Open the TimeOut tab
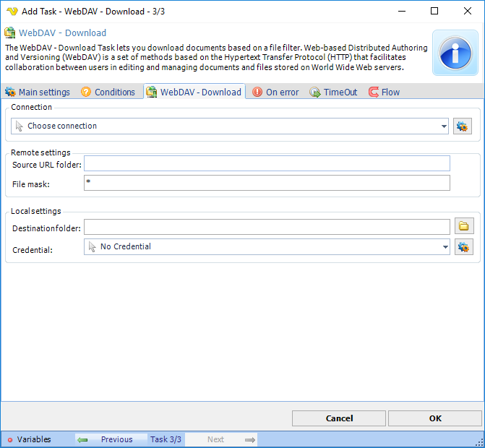This screenshot has width=485, height=448. point(333,92)
